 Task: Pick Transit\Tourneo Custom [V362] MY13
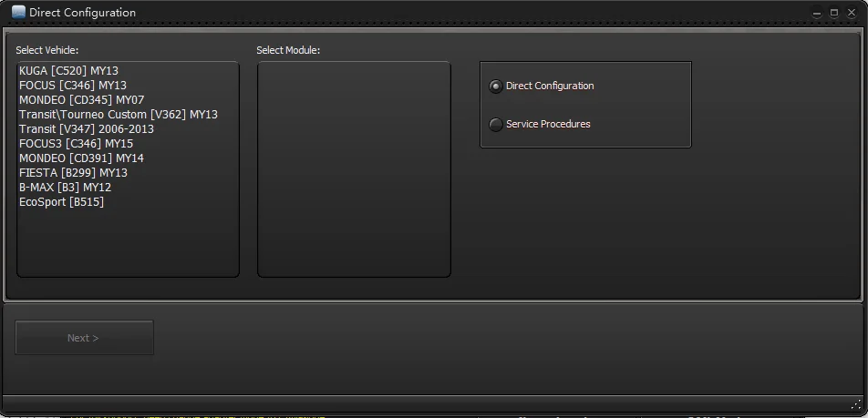[x=118, y=115]
